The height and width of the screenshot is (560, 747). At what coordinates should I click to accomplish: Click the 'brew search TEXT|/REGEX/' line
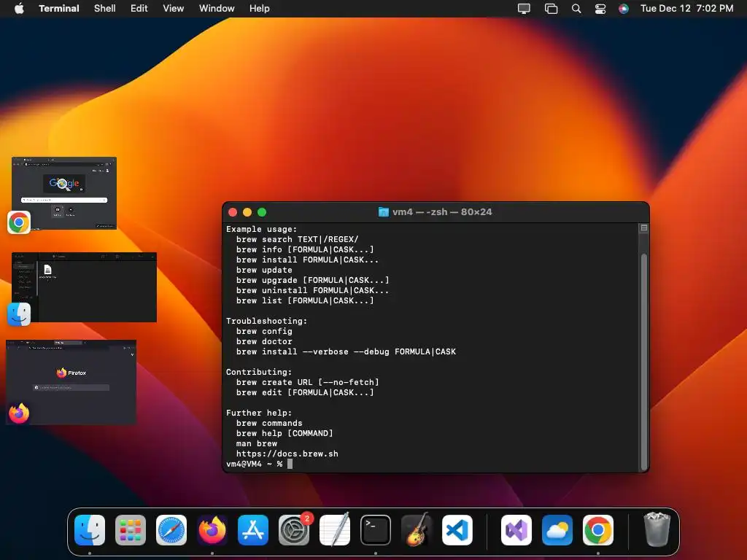(x=298, y=239)
